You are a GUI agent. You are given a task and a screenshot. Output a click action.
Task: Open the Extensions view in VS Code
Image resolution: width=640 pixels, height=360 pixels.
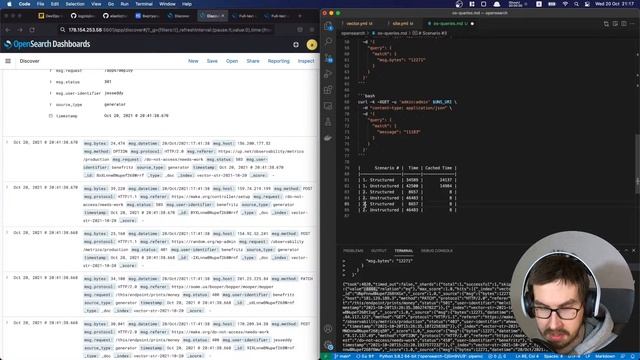[328, 90]
